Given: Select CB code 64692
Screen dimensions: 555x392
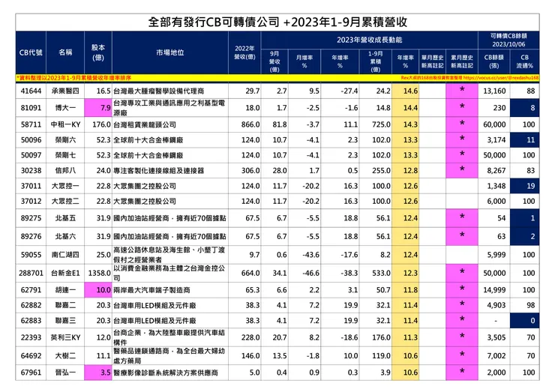Looking at the screenshot, I should [x=31, y=356].
